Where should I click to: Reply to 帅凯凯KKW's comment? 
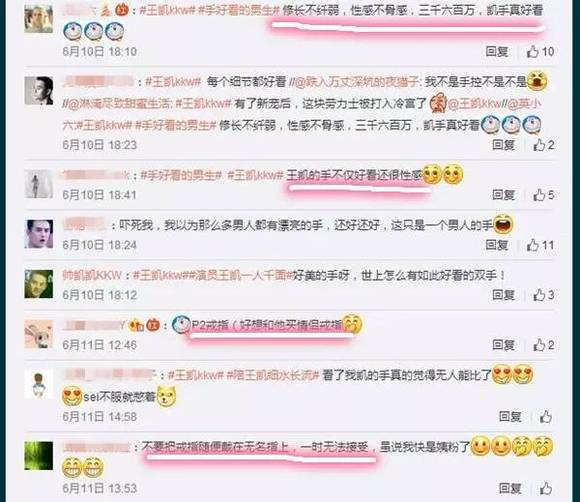point(503,295)
